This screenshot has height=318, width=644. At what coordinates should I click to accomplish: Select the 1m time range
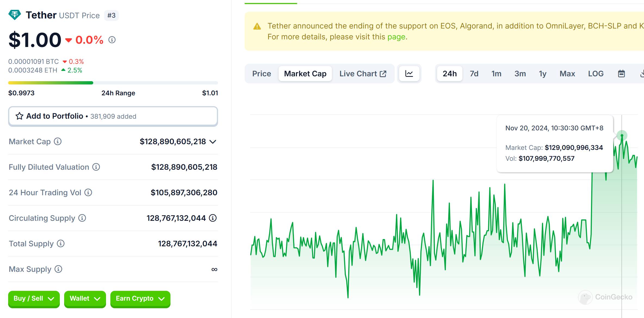tap(496, 74)
